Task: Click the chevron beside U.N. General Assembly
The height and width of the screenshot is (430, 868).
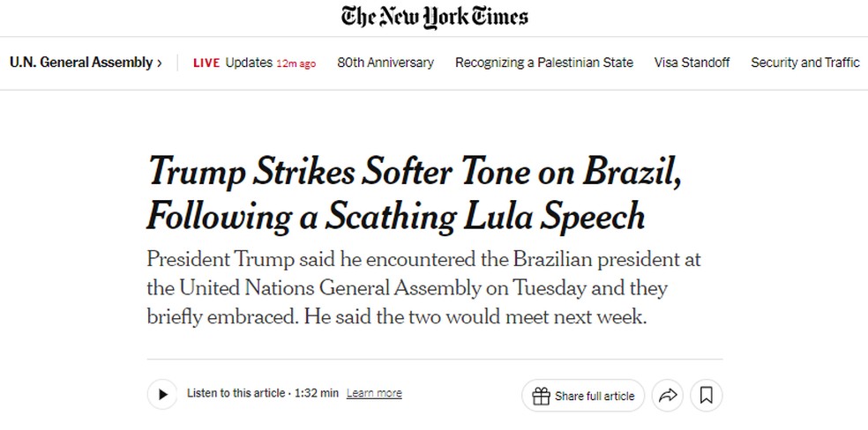Action: point(159,63)
